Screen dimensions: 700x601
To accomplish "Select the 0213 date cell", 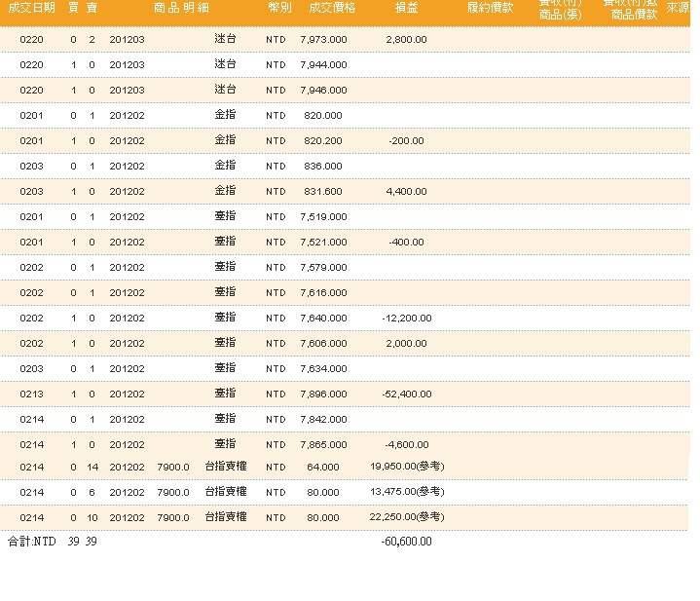I will [x=32, y=394].
